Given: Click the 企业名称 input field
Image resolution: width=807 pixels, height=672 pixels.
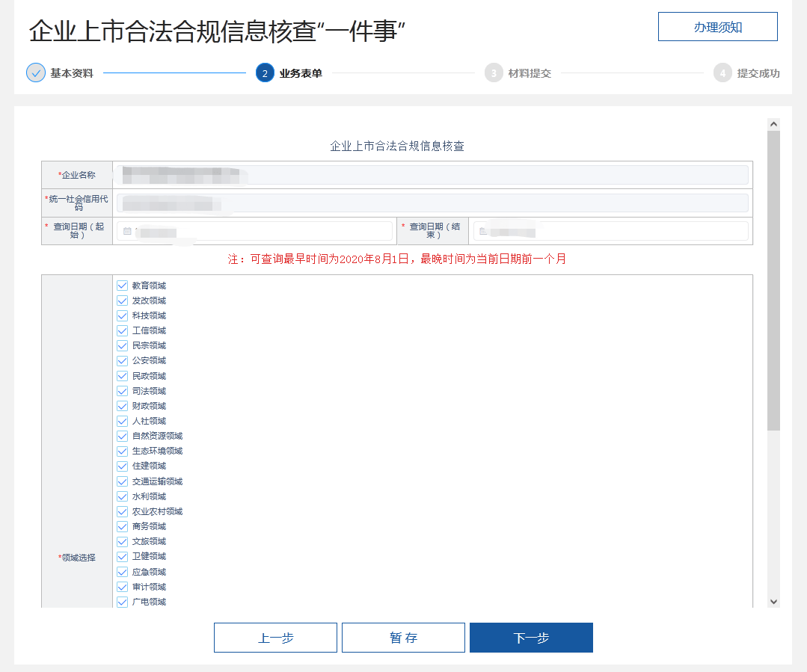Looking at the screenshot, I should click(432, 175).
